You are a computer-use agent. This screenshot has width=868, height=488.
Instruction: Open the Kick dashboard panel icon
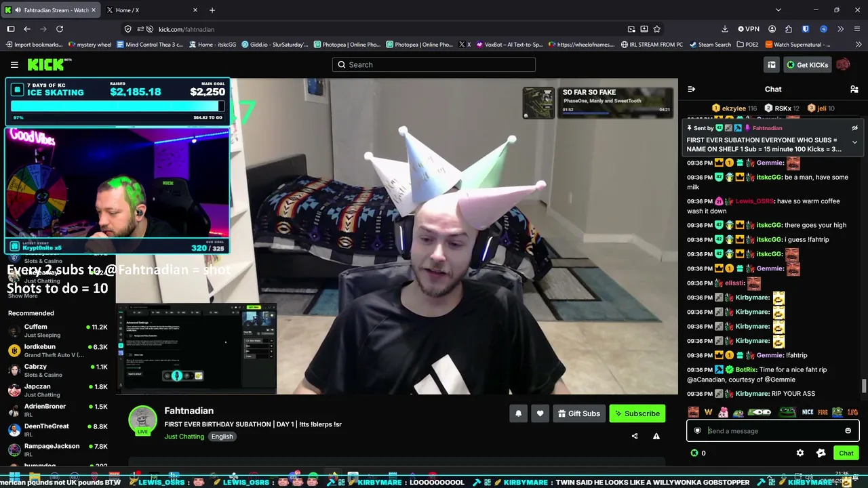tap(772, 64)
